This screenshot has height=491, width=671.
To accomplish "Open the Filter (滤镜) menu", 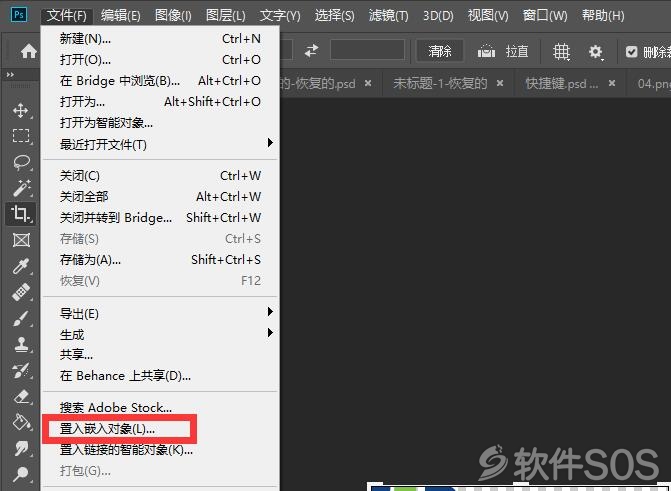I will (388, 15).
